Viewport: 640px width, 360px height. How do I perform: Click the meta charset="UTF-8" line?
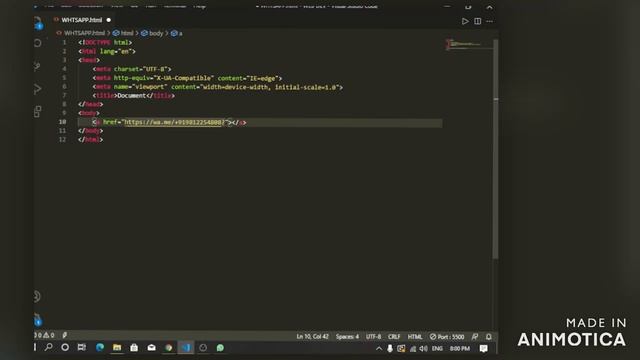click(132, 69)
